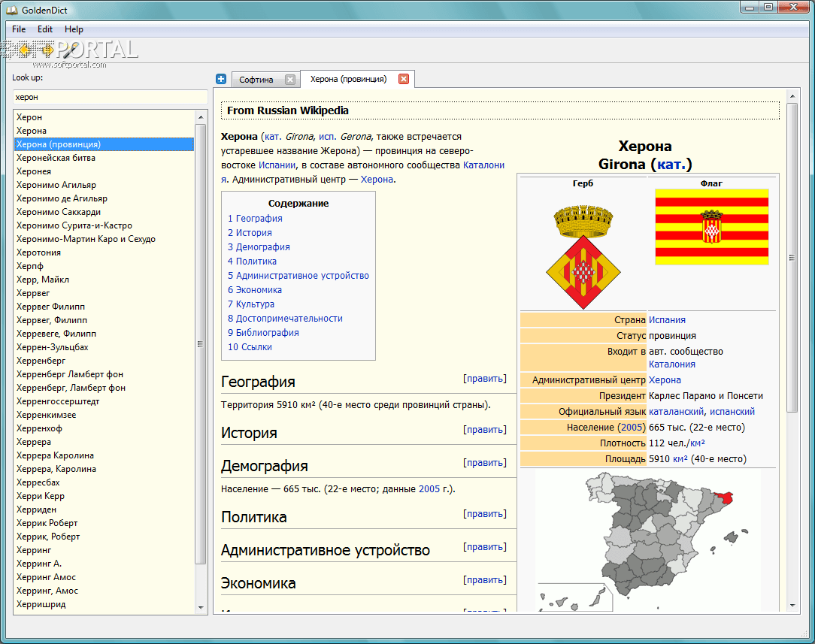Click the word list scrollbar thumb
Screen dimensions: 815x644
coord(200,344)
